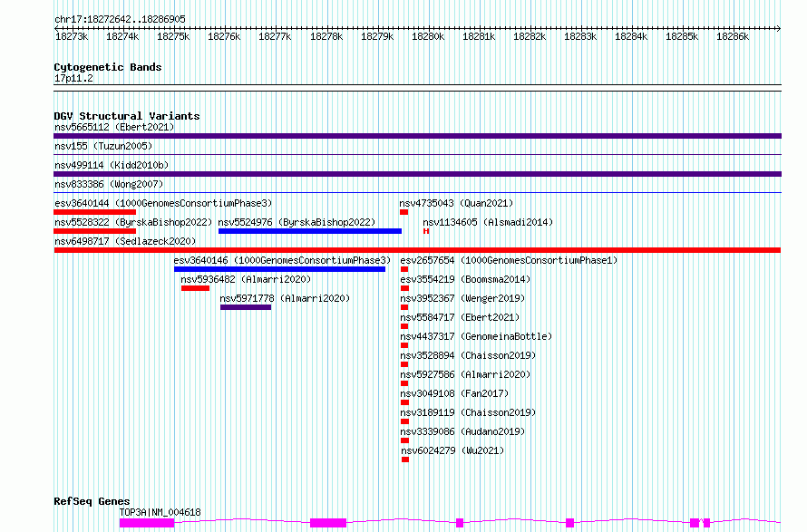Select the 17p11.2 band label
This screenshot has height=532, width=807.
(73, 79)
